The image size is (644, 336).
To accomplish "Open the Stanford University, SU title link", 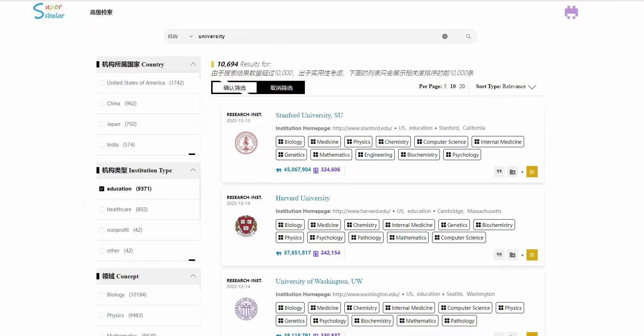I will tap(309, 115).
